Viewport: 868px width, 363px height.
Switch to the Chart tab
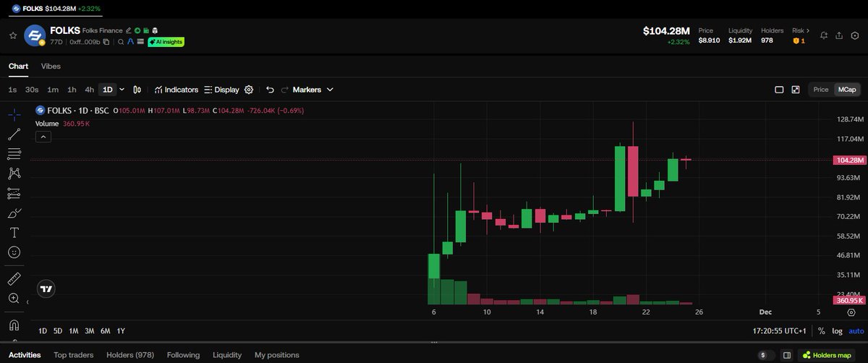[18, 66]
